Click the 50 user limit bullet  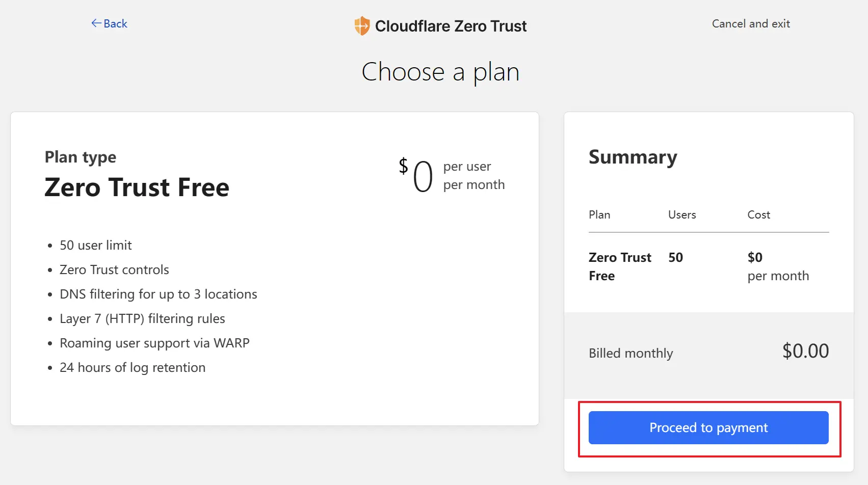coord(96,245)
